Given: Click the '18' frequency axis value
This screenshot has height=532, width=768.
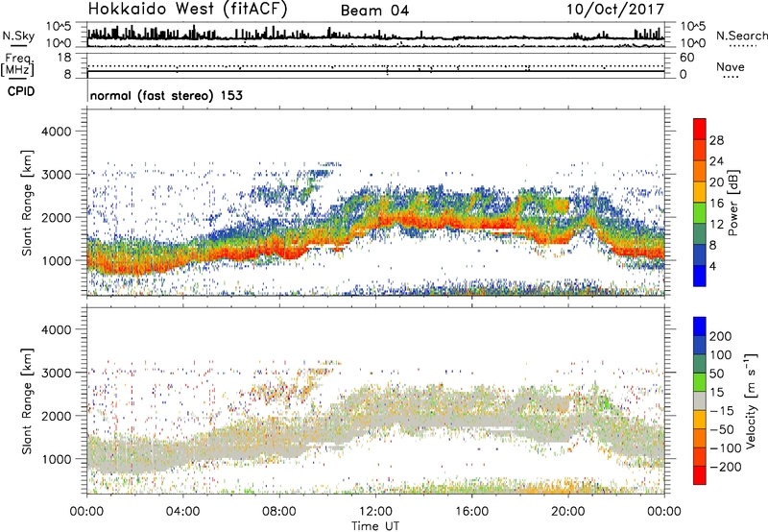Looking at the screenshot, I should coord(64,58).
